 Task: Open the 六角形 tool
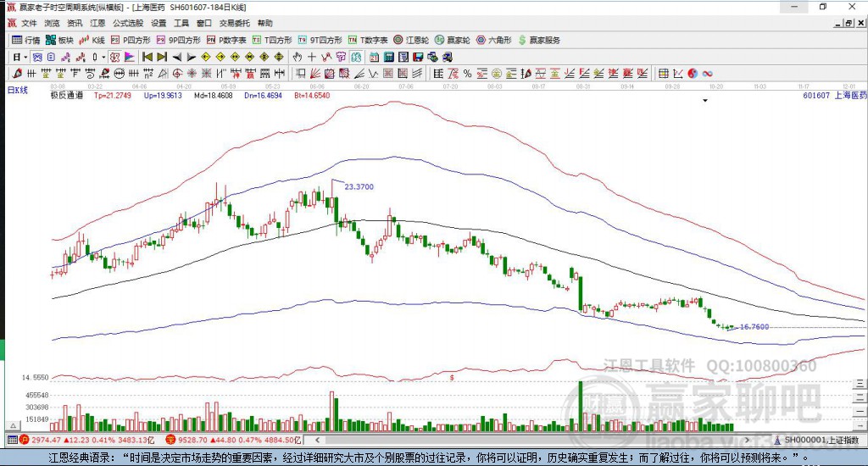click(494, 40)
